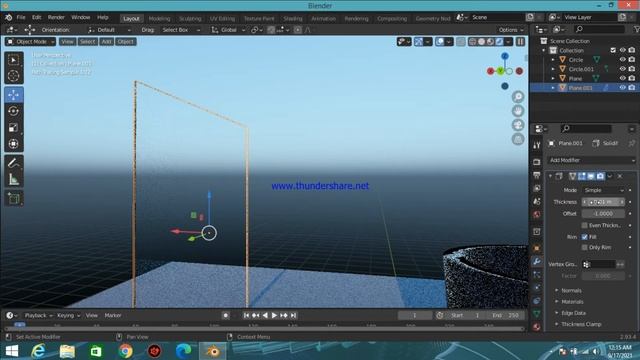Image resolution: width=640 pixels, height=360 pixels.
Task: Switch to the Modeling workspace tab
Action: tap(159, 18)
